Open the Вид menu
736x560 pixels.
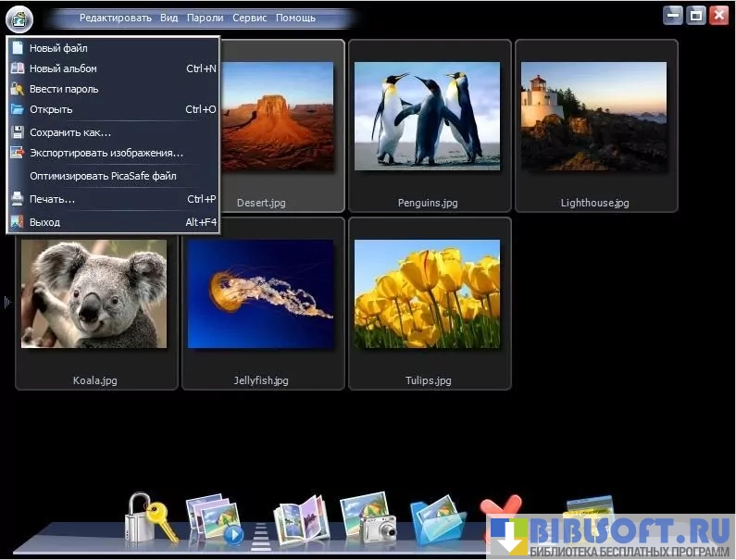point(168,18)
